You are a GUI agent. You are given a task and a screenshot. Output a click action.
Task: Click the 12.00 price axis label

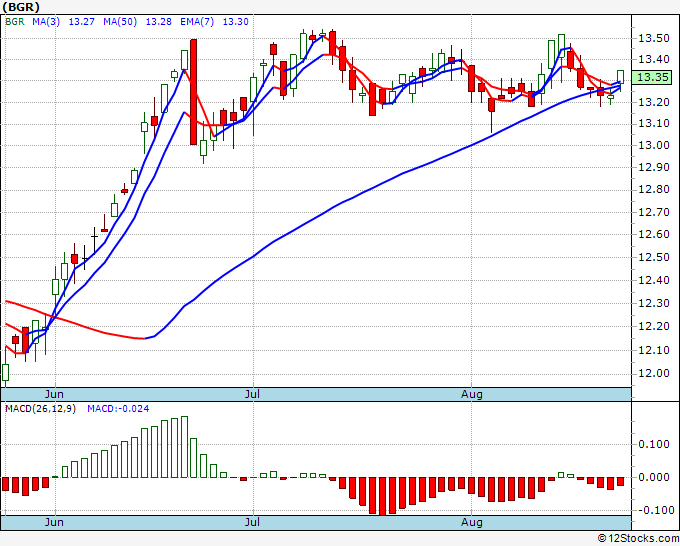(x=654, y=374)
